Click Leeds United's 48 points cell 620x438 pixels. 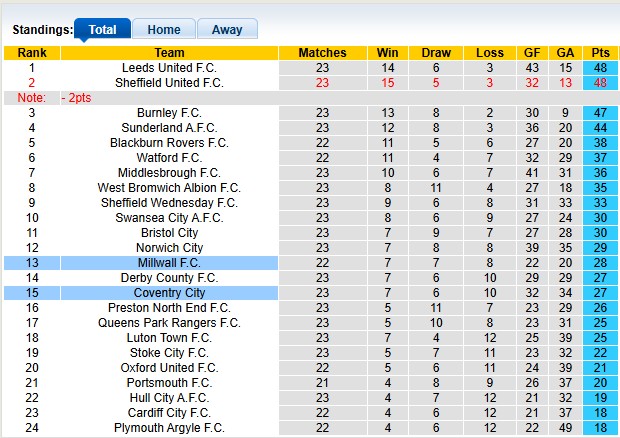(601, 68)
